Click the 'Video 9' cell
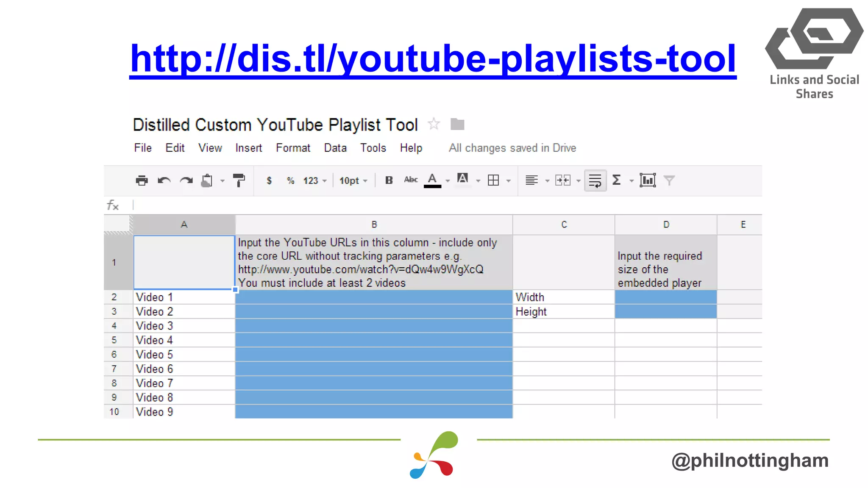 (x=184, y=412)
